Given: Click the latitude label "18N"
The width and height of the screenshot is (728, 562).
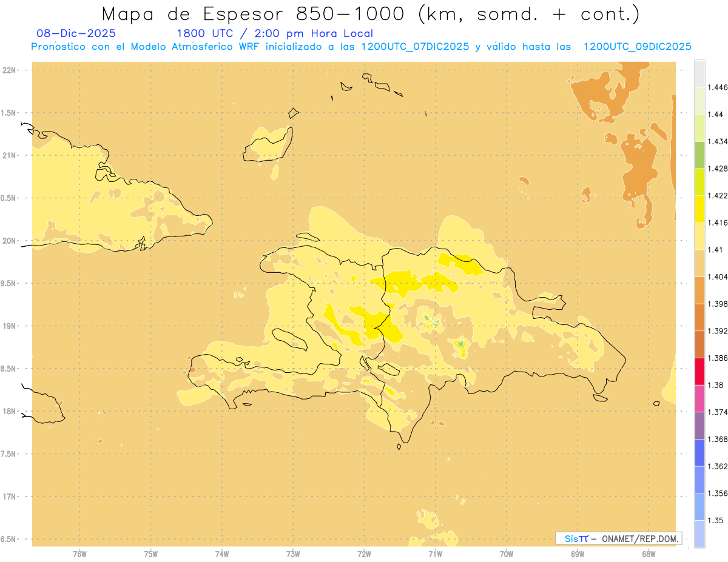Looking at the screenshot, I should tap(9, 411).
